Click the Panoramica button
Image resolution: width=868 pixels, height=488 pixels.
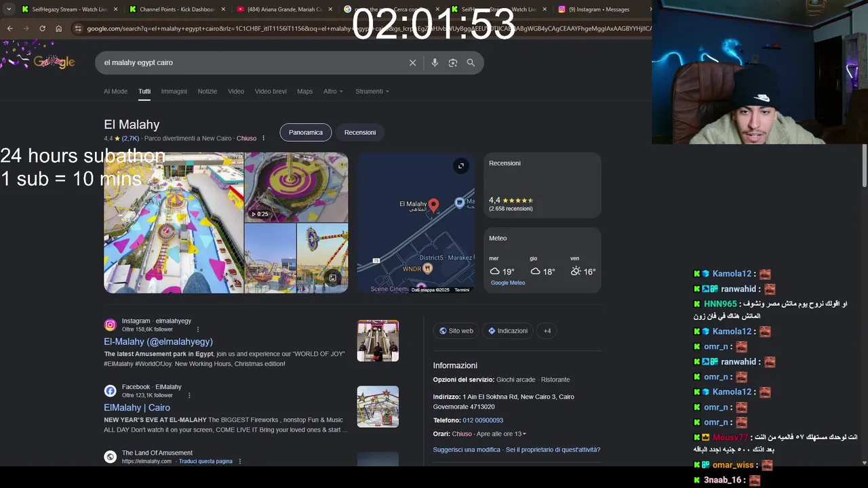(306, 132)
